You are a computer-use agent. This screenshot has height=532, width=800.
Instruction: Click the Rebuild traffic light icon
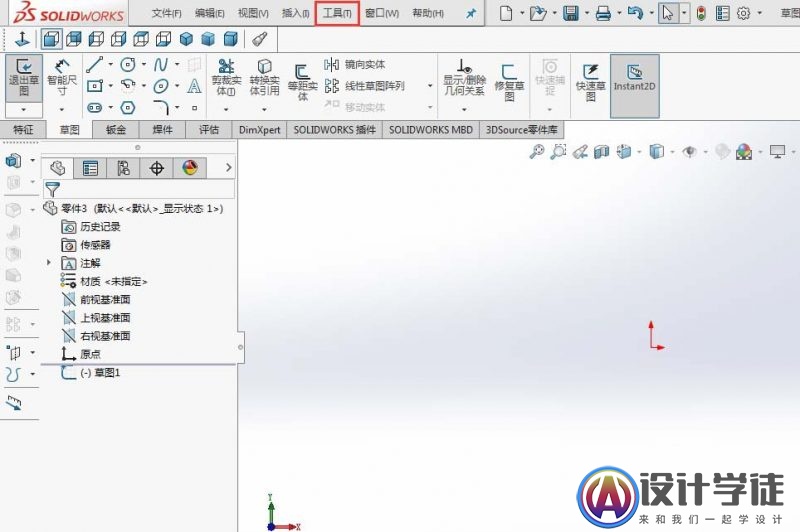pyautogui.click(x=701, y=13)
